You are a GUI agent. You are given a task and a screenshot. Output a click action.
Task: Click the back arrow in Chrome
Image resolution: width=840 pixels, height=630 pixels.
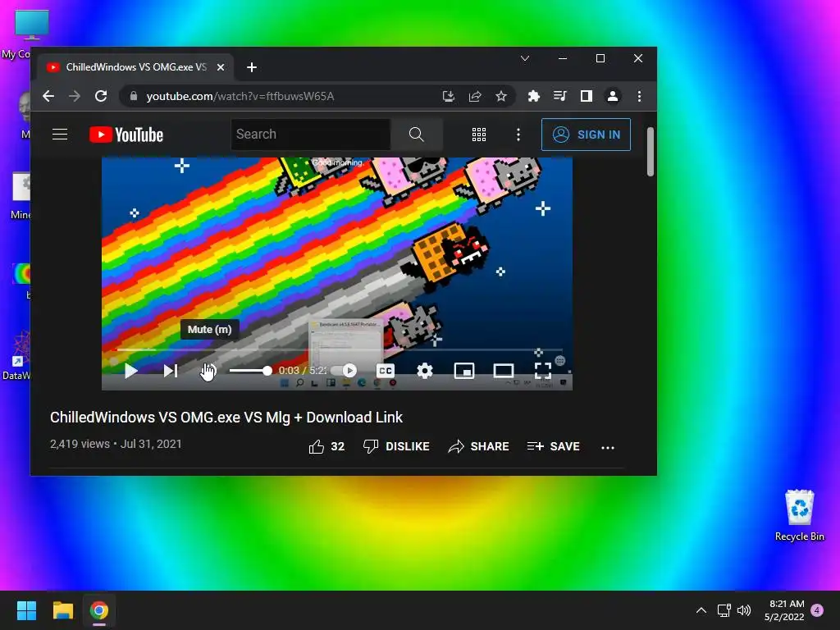tap(48, 96)
